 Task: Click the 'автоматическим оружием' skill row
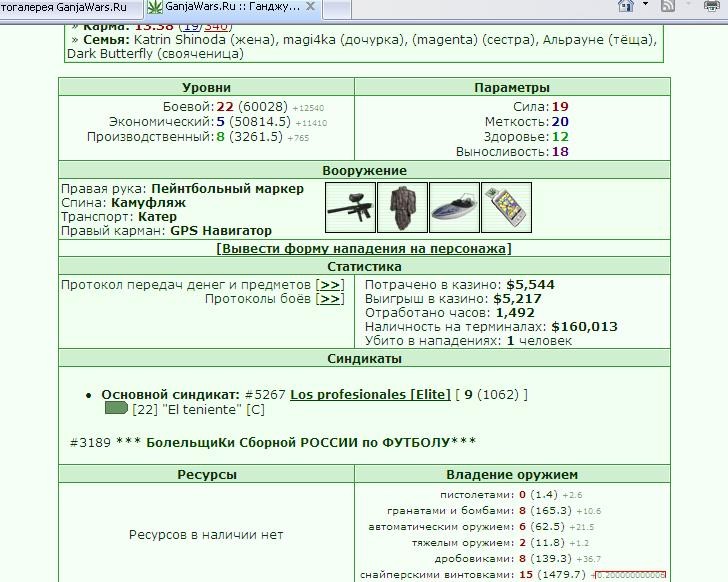481,527
